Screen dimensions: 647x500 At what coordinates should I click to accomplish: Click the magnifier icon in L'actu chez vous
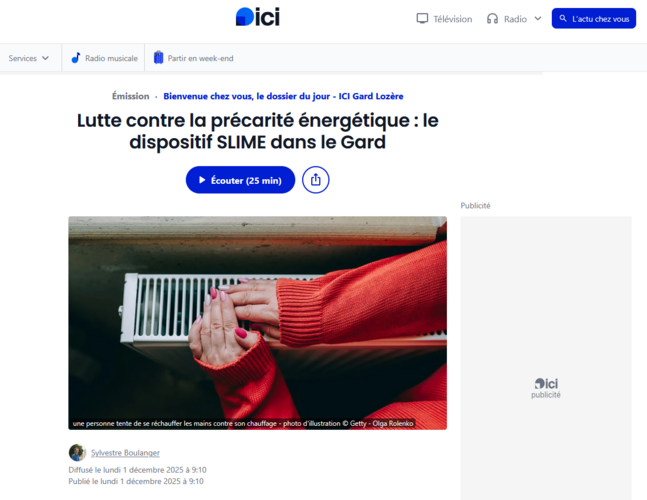coord(563,19)
